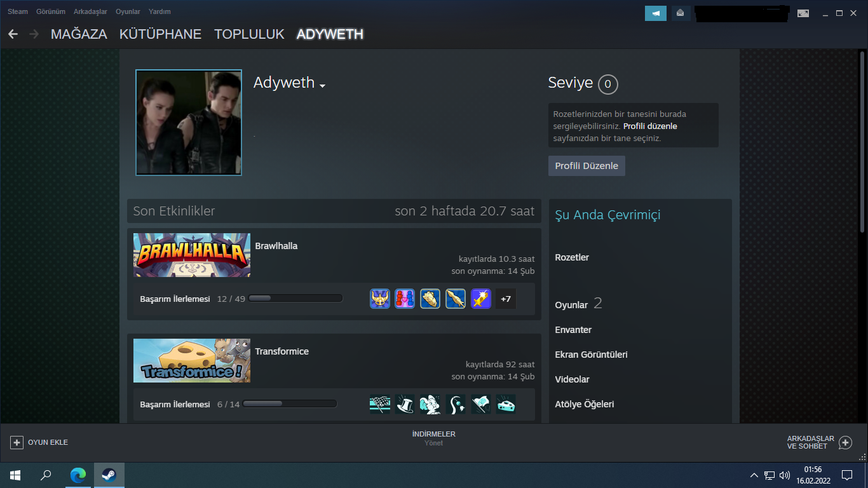Go back with the left arrow
868x488 pixels.
click(13, 34)
